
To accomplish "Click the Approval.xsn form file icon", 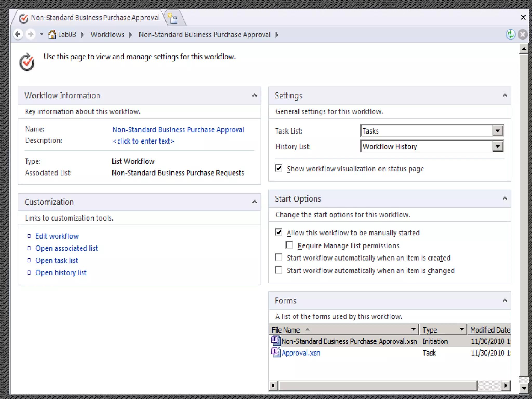I will (x=275, y=353).
